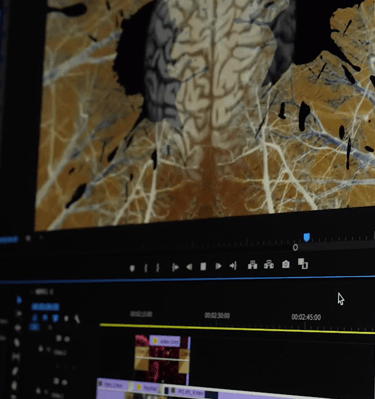Click the zoom scroll handle below the monitor playhead
This screenshot has height=399, width=375.
pos(295,247)
